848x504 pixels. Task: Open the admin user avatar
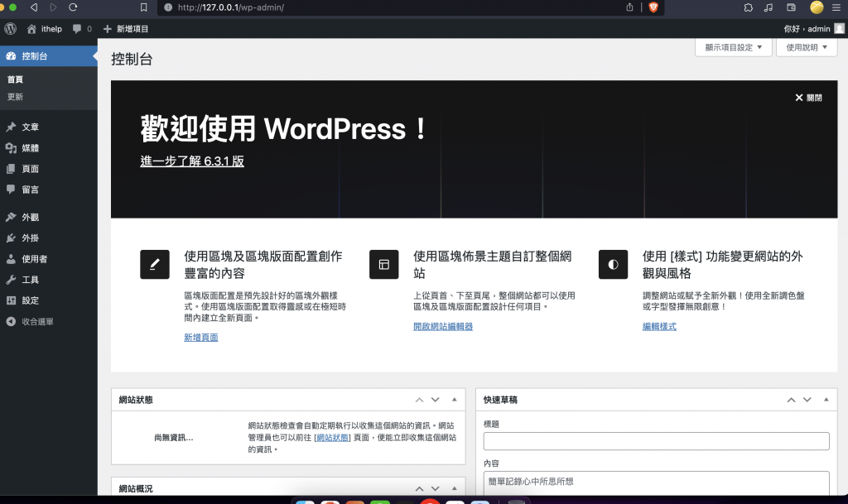840,29
